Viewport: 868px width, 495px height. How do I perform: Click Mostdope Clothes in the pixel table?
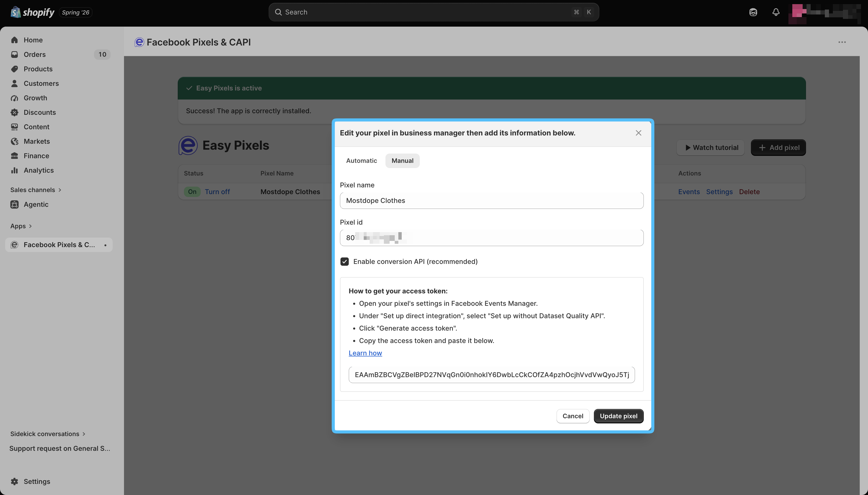tap(290, 192)
